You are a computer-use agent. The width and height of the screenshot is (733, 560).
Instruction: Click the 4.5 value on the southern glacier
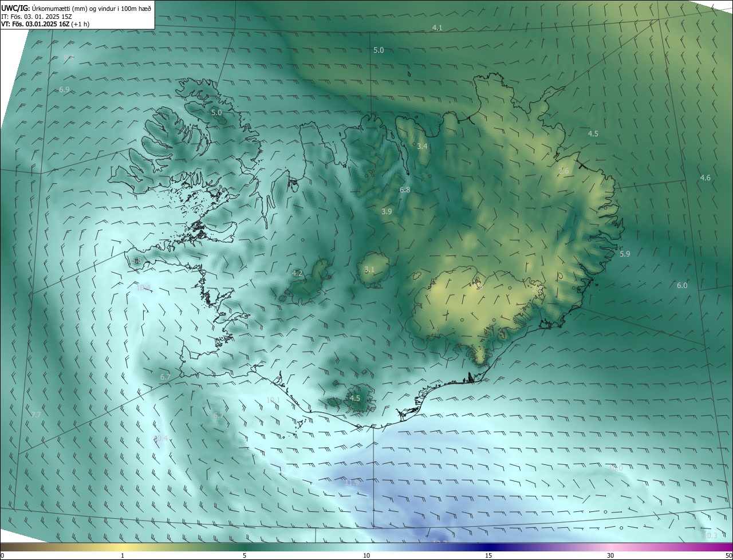[x=355, y=398]
